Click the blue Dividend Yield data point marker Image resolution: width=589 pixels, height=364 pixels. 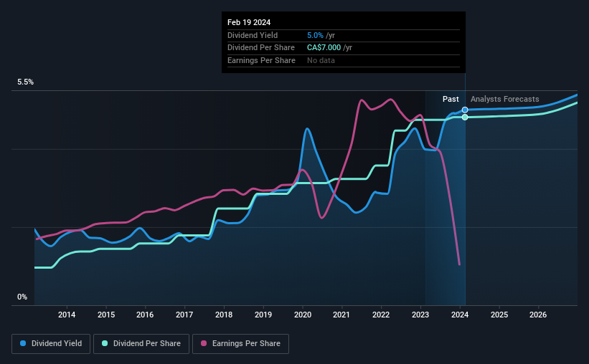click(465, 110)
